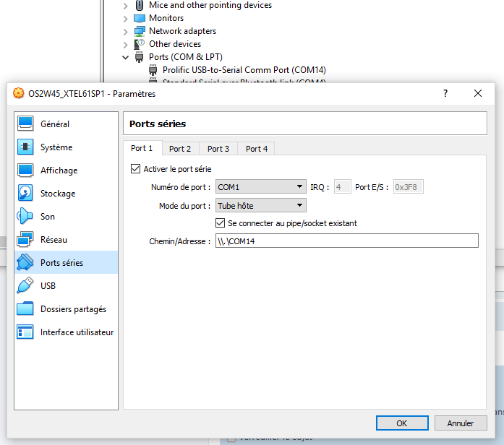
Task: Open the Numéro de port COM1 dropdown
Action: coord(260,187)
